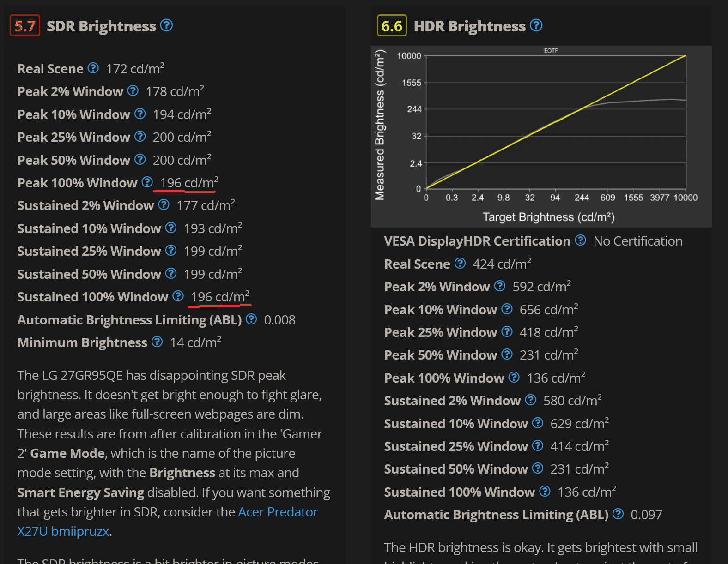728x564 pixels.
Task: Click the SDR Sustained 100% Window value 196 cd/m²
Action: pos(220,296)
